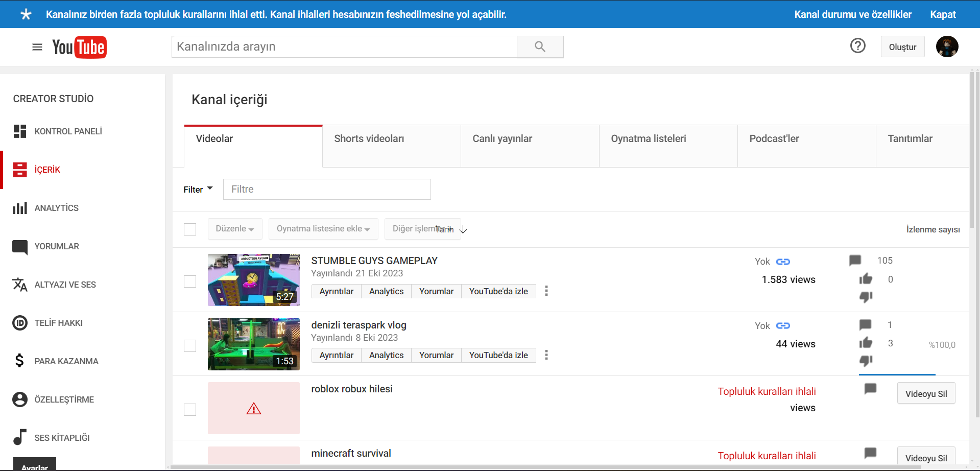Click the Altyazı ve Ses translate icon
Viewport: 980px width, 471px height.
(x=20, y=285)
